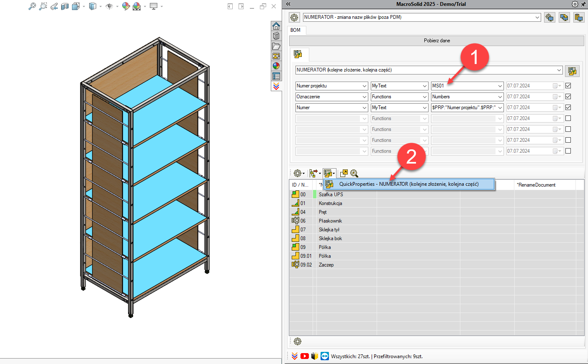Screen dimensions: 588x364
Task: Click the Hide/Show Items eye icon
Action: [109, 6]
